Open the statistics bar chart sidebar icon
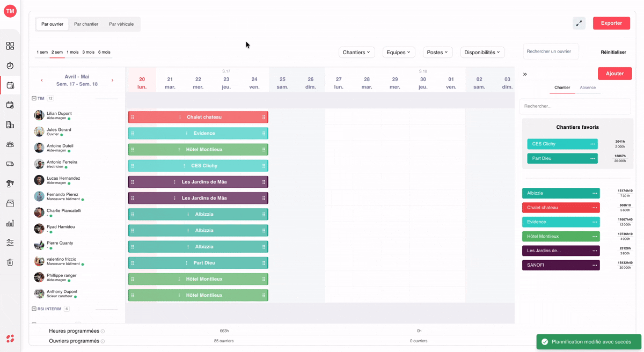Image resolution: width=644 pixels, height=352 pixels. 10,223
